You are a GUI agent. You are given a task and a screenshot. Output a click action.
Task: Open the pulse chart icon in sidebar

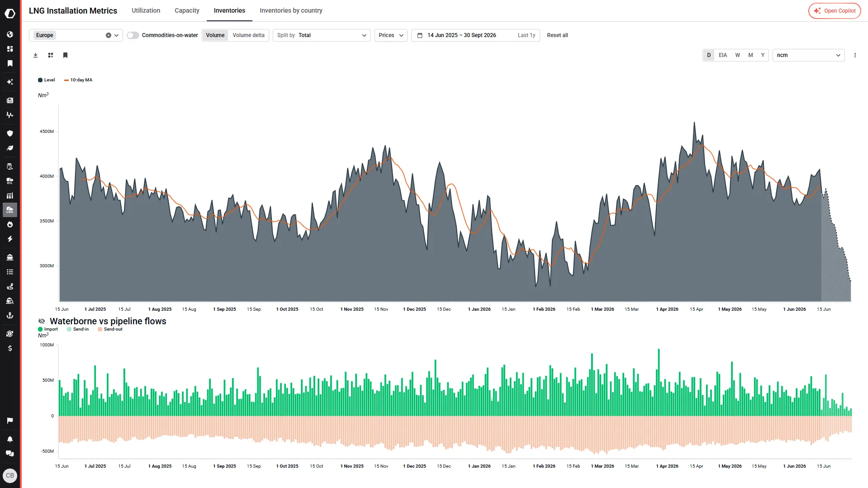click(10, 115)
